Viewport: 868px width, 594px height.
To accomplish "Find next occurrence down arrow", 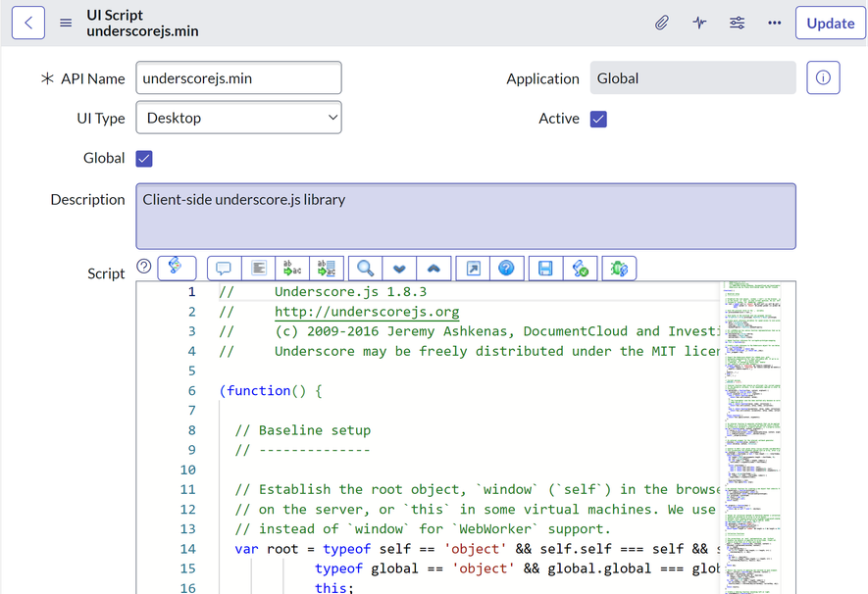I will (x=399, y=269).
